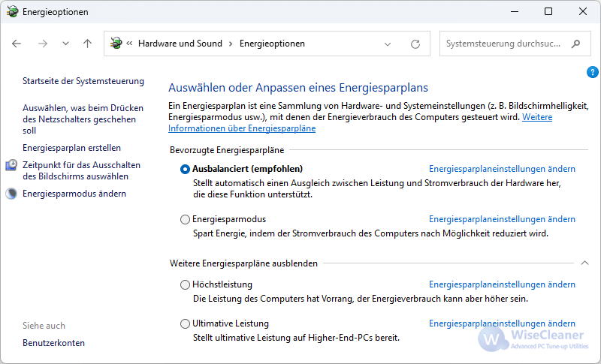
Task: Open Hardware und Sound breadcrumb
Action: [x=180, y=44]
